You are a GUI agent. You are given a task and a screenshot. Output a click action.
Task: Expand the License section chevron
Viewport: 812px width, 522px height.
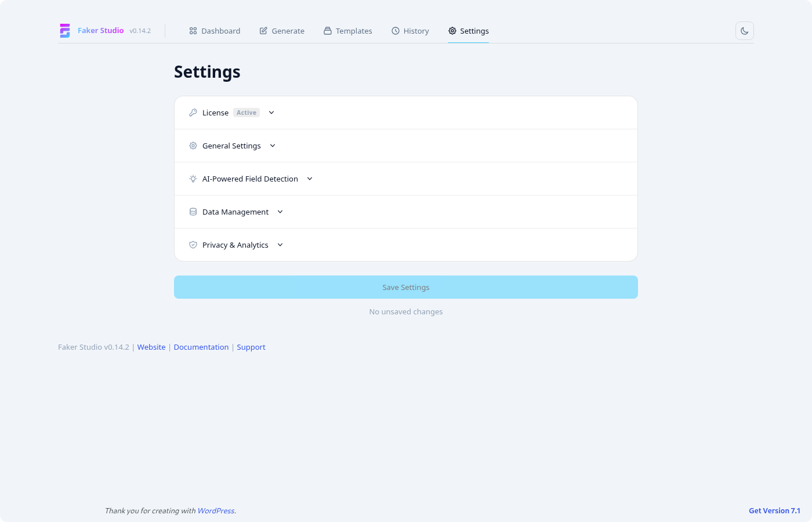(x=271, y=113)
